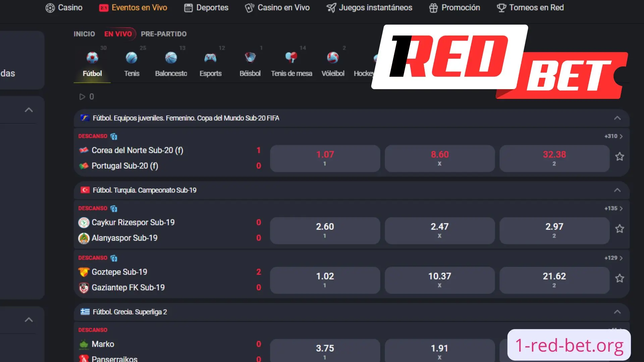
Task: Bet 32.38 on Portugal Sub-20 win
Action: [554, 158]
